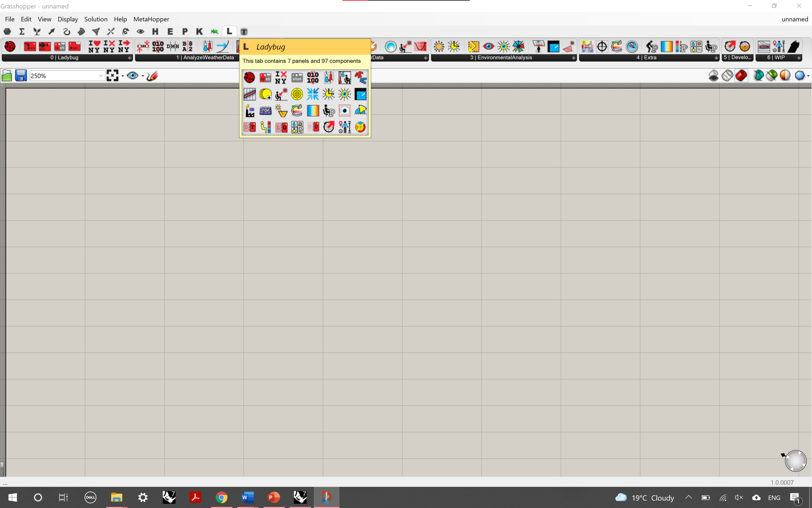The height and width of the screenshot is (508, 812).
Task: Click the ladybug icon in the Ladybug popup grid
Action: (x=249, y=78)
